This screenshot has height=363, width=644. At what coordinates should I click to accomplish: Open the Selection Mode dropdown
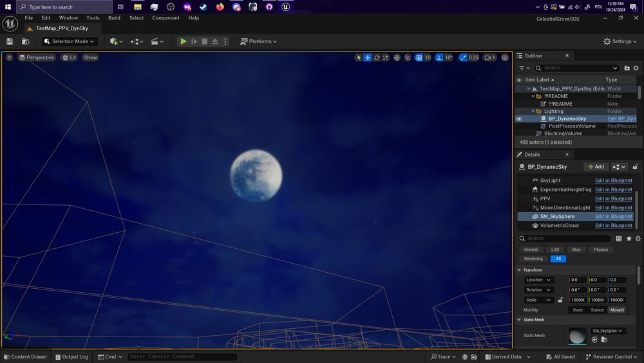[x=70, y=41]
